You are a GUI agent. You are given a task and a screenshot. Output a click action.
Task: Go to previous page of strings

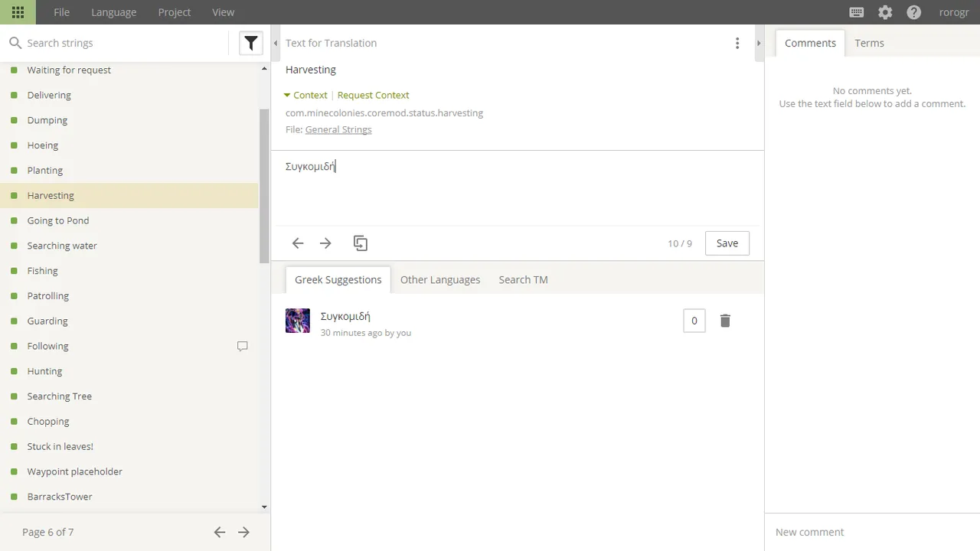tap(220, 532)
